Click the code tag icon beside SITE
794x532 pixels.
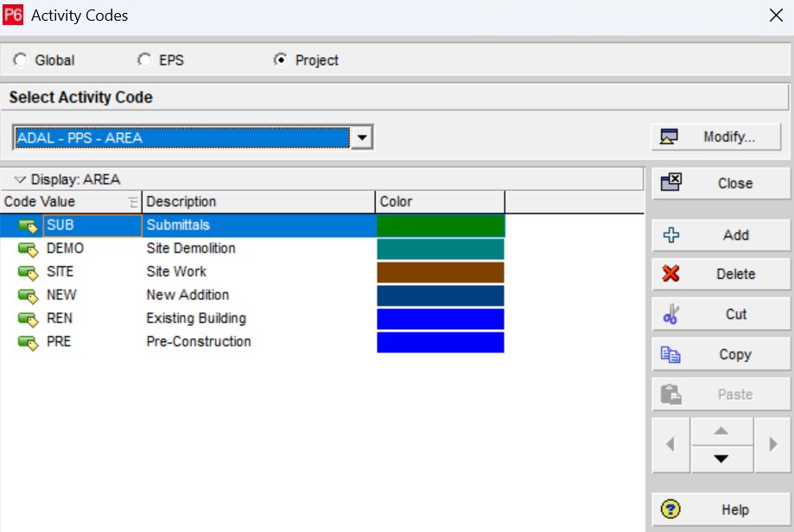pyautogui.click(x=29, y=273)
